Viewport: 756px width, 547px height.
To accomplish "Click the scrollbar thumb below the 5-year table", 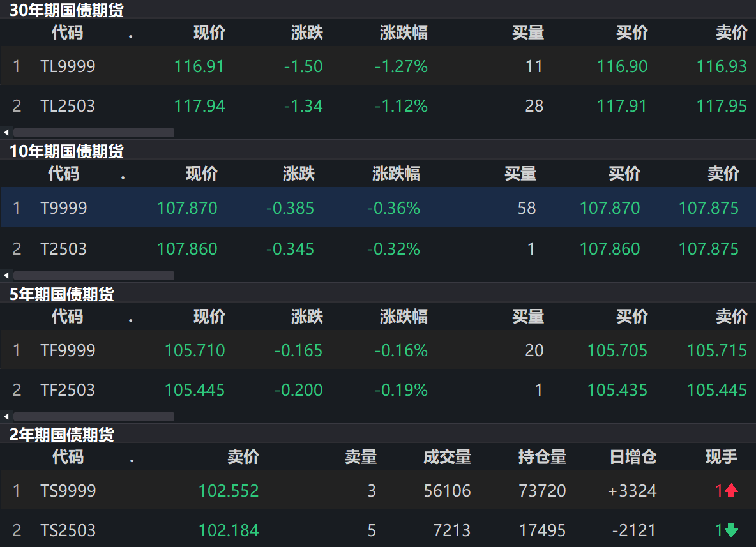I will (x=93, y=416).
